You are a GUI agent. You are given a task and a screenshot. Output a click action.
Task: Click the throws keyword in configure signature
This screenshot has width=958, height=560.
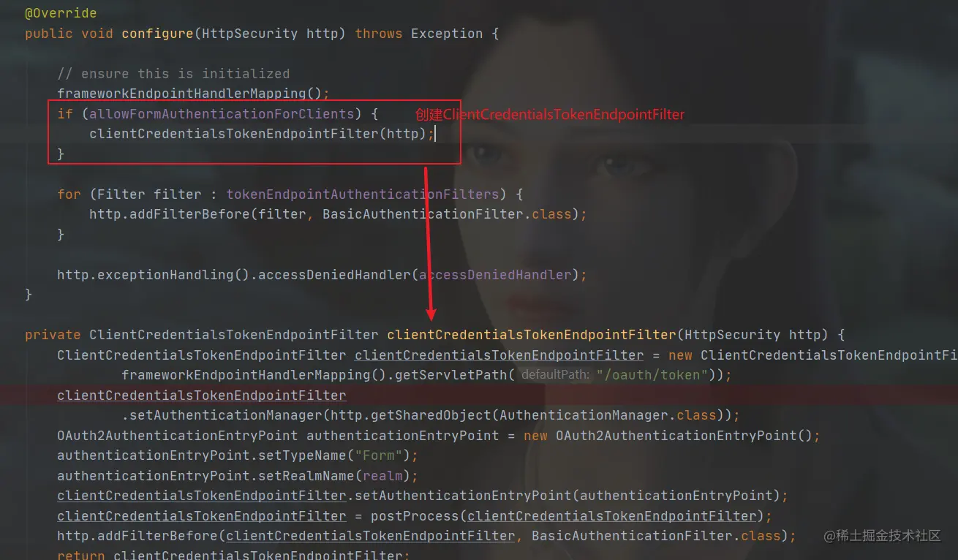(379, 34)
